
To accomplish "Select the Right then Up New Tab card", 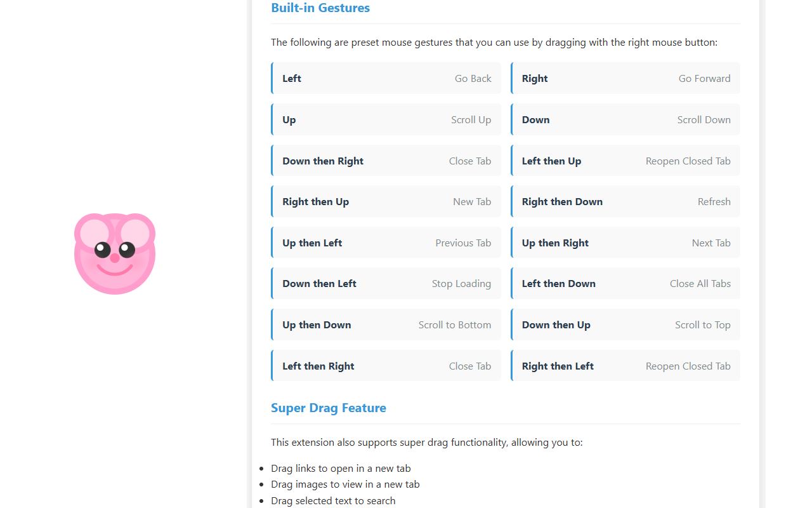I will [x=386, y=201].
